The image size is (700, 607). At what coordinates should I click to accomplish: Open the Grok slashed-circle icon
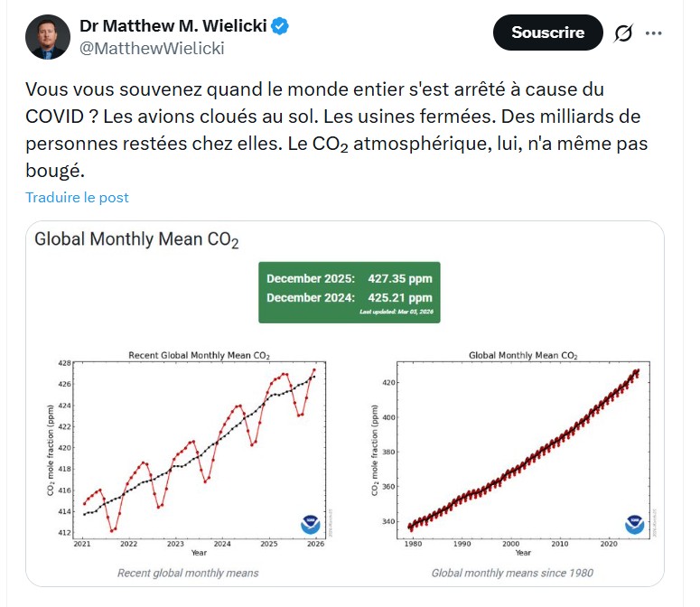(x=623, y=33)
